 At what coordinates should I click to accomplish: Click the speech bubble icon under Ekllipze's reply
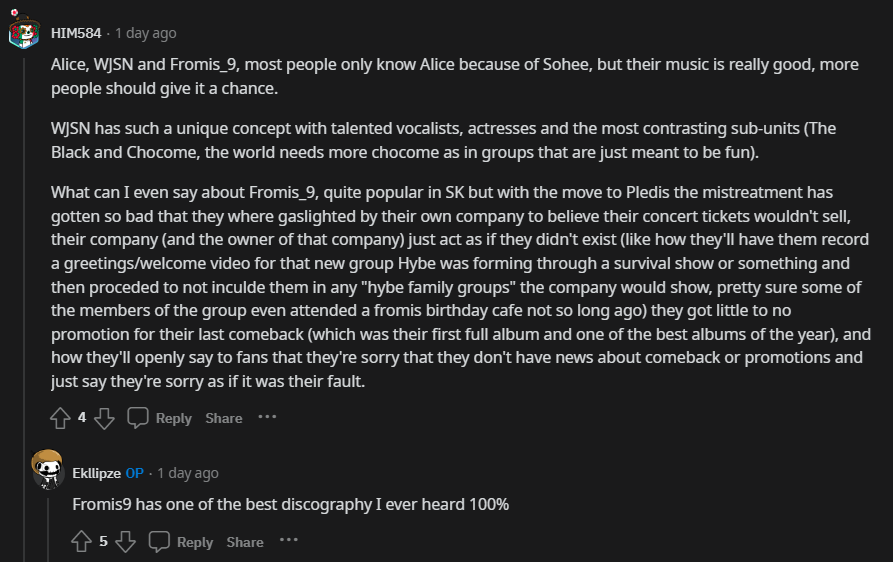(x=159, y=542)
